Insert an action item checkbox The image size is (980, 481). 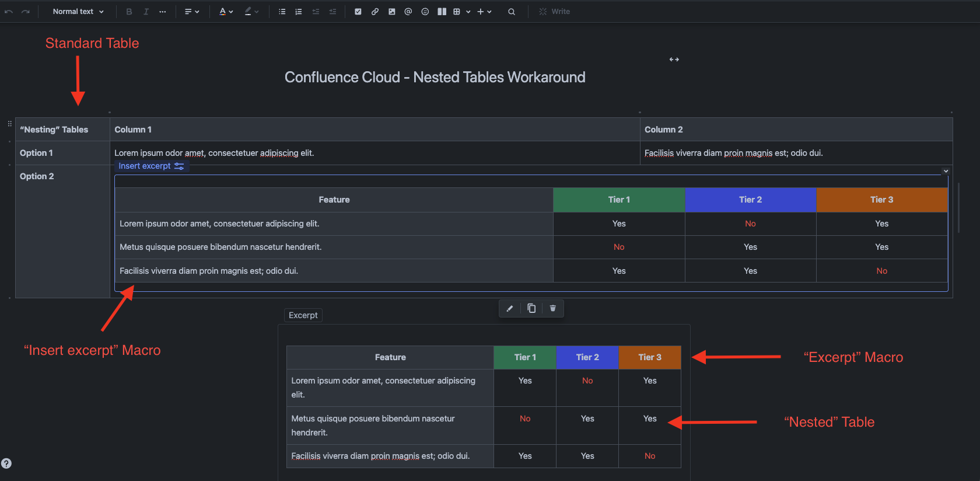pyautogui.click(x=358, y=12)
